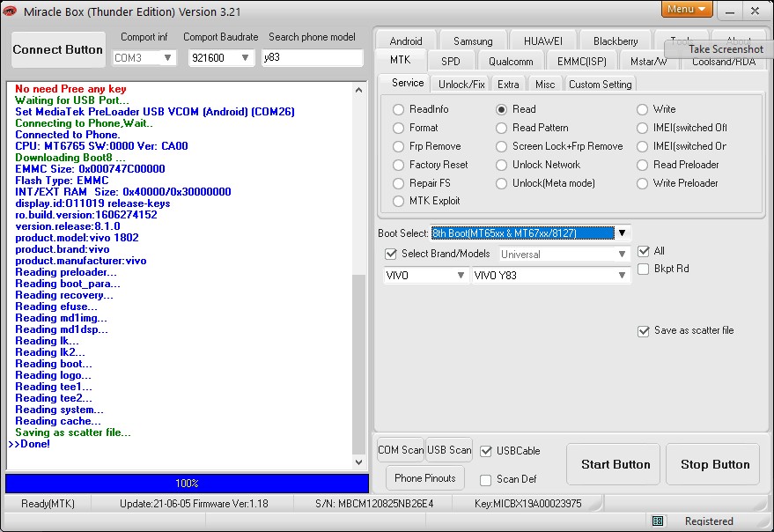This screenshot has width=774, height=532.
Task: Switch to the Qualcomm tab
Action: click(x=511, y=62)
